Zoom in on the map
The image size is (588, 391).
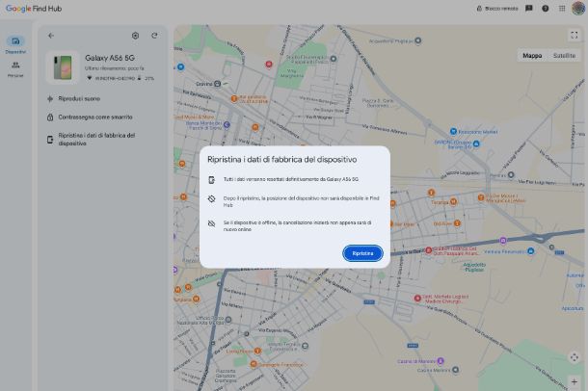(x=575, y=381)
